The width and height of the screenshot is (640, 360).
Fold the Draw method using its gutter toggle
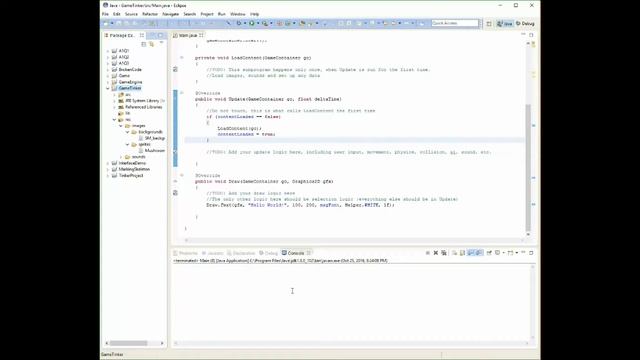pos(182,176)
